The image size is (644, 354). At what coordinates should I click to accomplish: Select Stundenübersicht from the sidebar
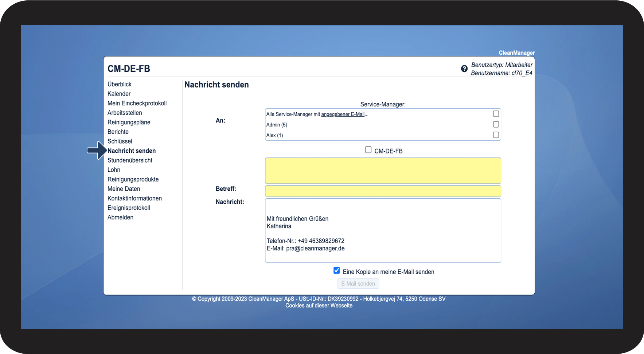pos(130,160)
